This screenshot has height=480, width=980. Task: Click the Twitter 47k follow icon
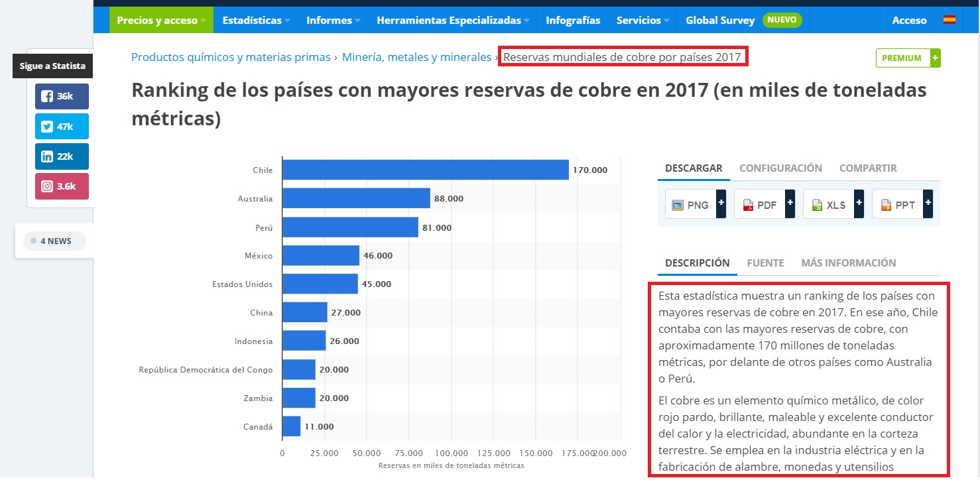pos(62,127)
